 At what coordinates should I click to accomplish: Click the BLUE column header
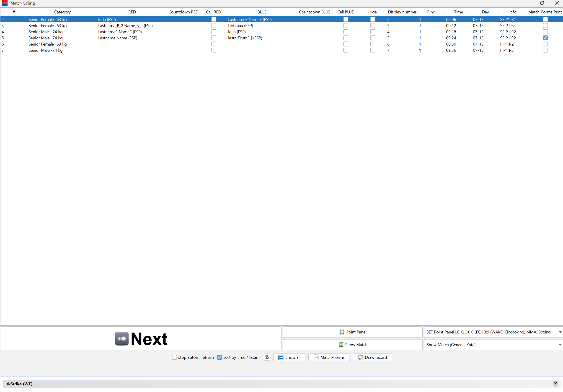click(x=262, y=12)
